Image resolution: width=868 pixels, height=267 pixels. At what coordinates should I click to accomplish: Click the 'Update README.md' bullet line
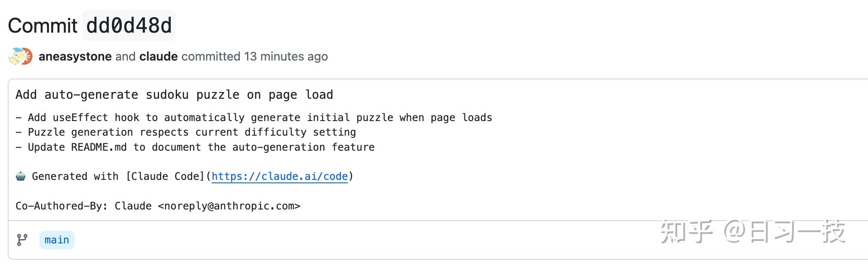point(195,147)
